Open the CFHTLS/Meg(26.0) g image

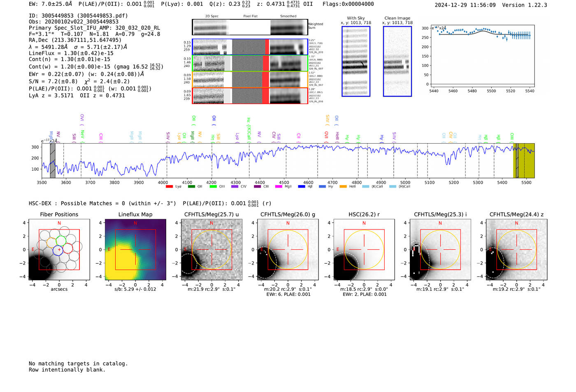288,250
